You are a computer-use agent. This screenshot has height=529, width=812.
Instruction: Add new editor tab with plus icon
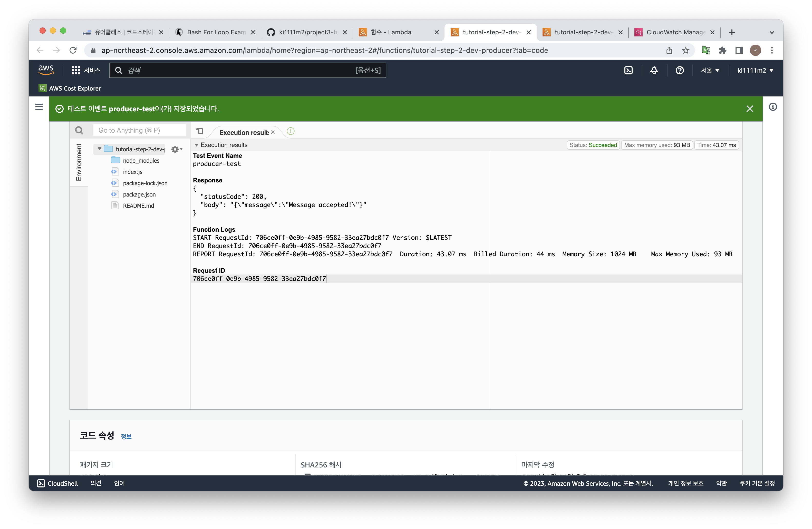(291, 131)
